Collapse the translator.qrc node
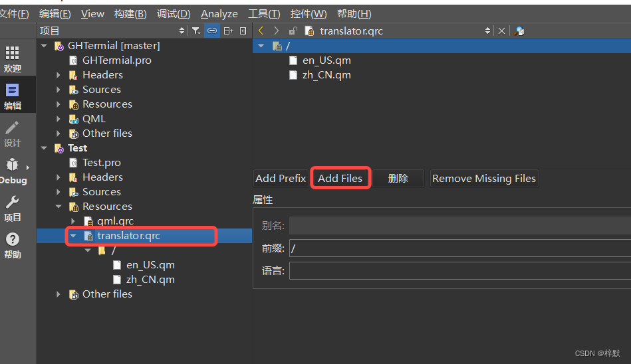The height and width of the screenshot is (364, 631). coord(73,236)
